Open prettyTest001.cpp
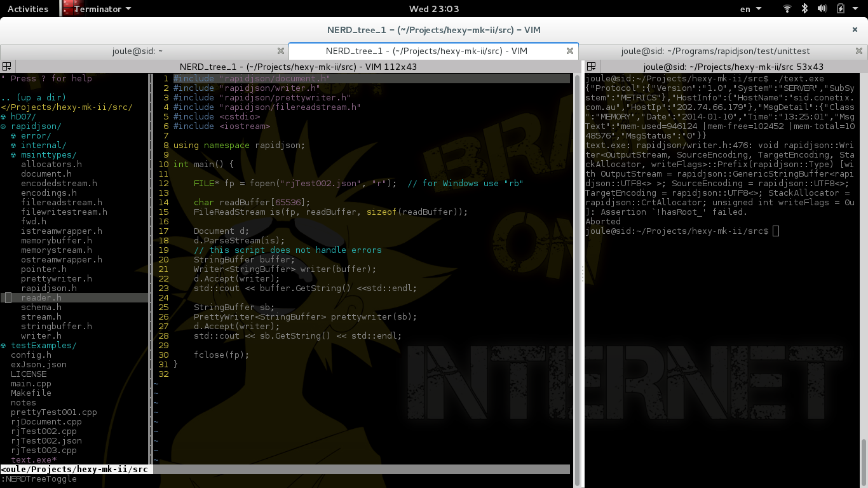Screen dimensions: 868x488 pos(54,412)
